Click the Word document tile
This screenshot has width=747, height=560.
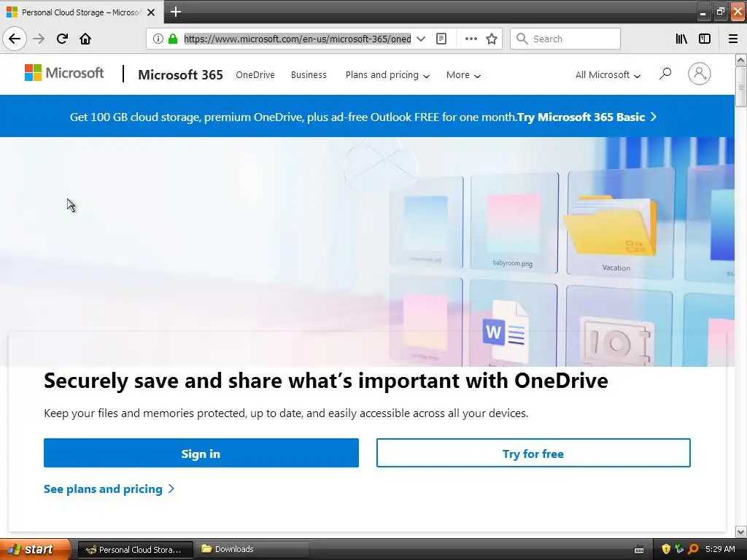[513, 324]
